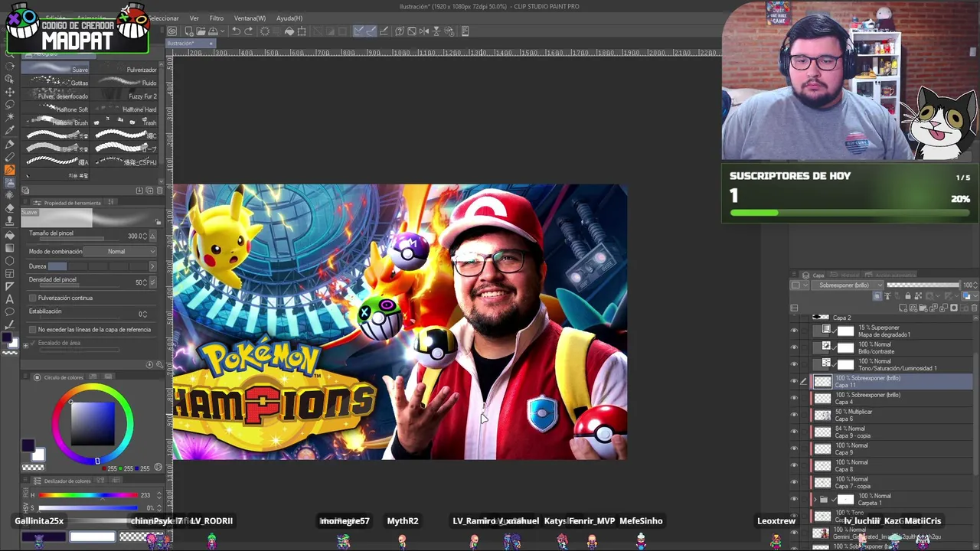980x551 pixels.
Task: Hide the Brillo/contraste adjustment layer
Action: pyautogui.click(x=794, y=347)
